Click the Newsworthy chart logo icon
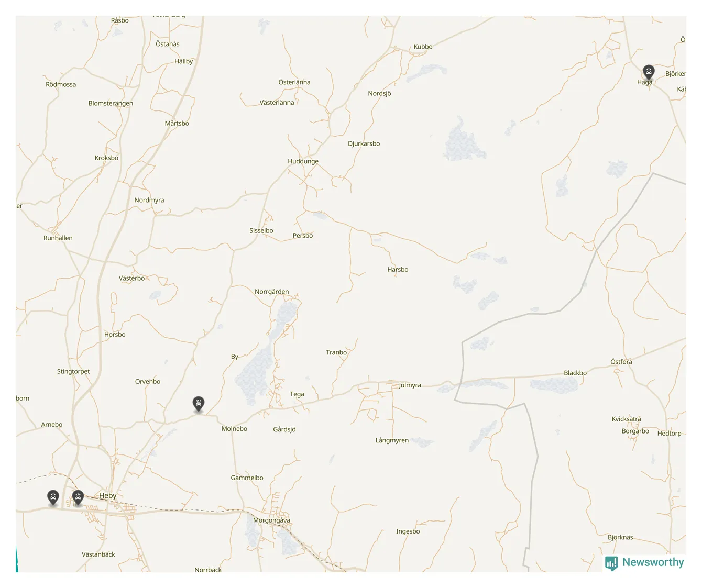 coord(611,563)
